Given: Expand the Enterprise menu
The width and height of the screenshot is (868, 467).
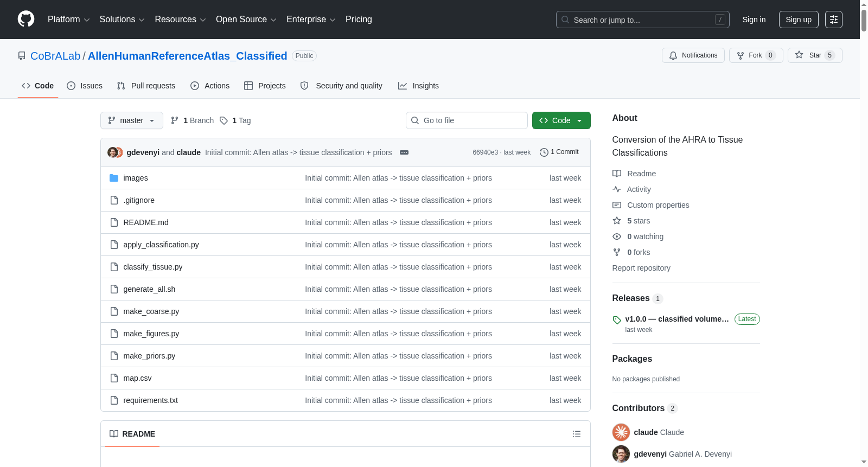Looking at the screenshot, I should click(x=311, y=20).
